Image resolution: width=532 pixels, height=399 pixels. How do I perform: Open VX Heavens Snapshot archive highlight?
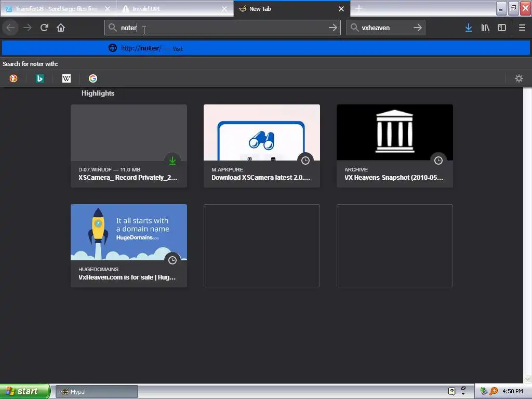tap(395, 146)
